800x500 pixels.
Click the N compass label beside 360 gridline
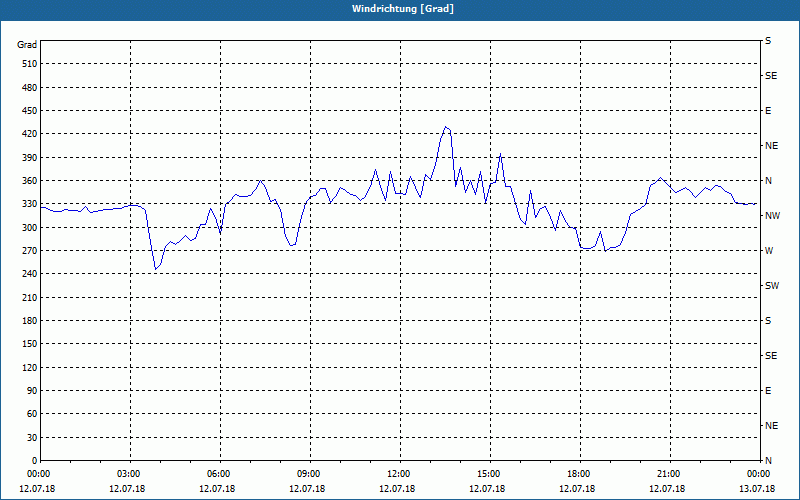coord(769,181)
